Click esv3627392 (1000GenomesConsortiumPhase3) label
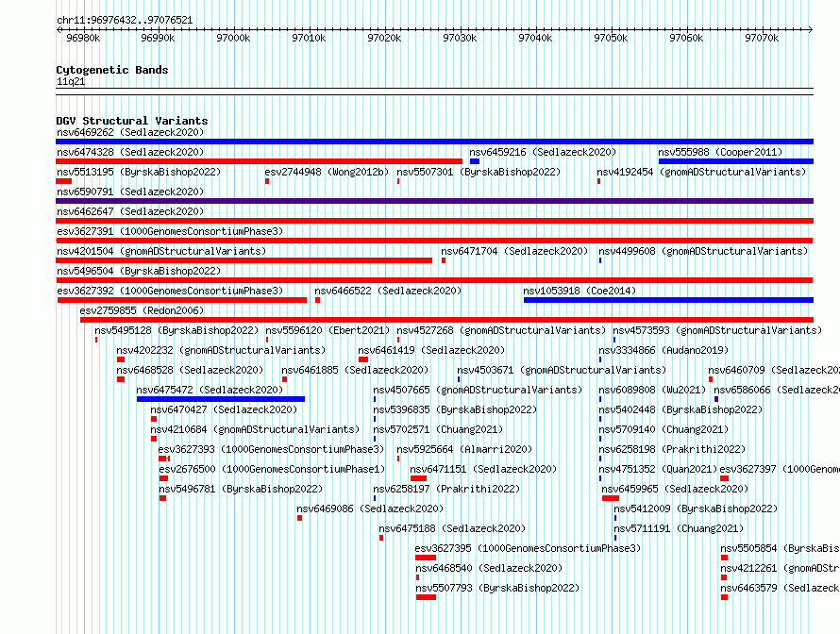The width and height of the screenshot is (840, 634). tap(170, 291)
